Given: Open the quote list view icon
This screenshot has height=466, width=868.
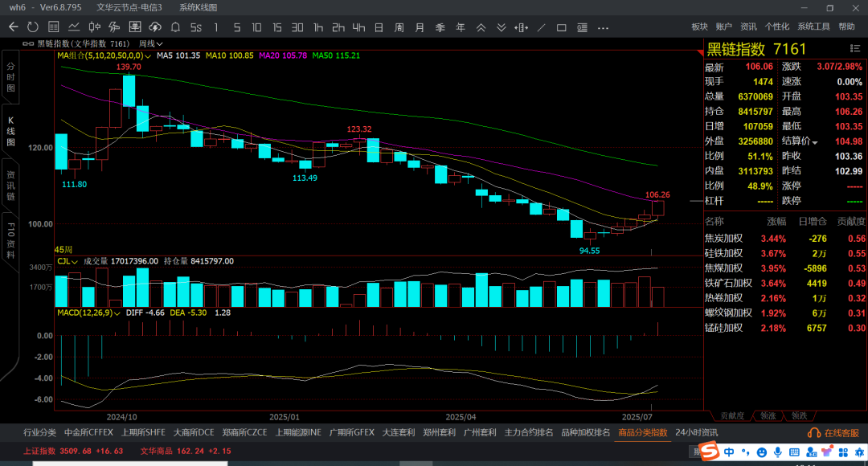Looking at the screenshot, I should (54, 27).
